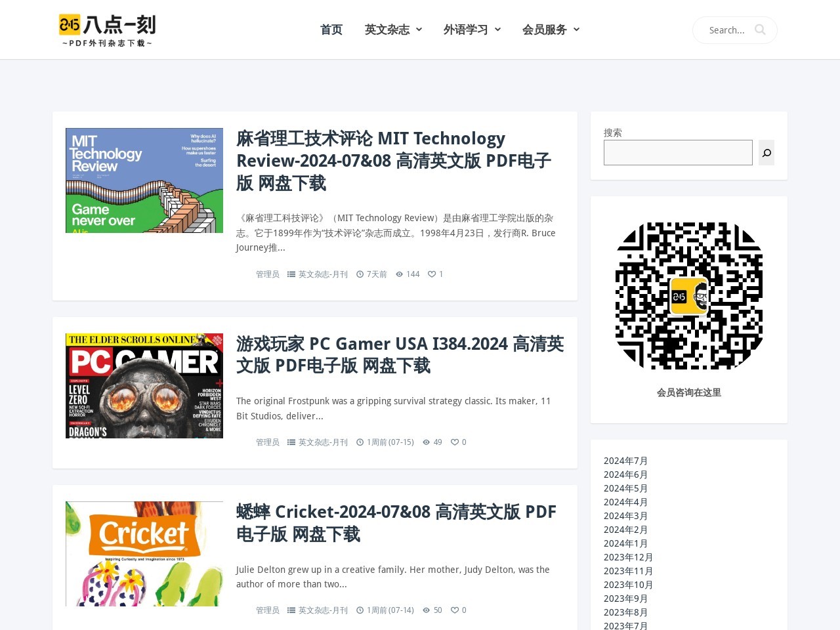Viewport: 840px width, 630px height.
Task: Click the category list icon on Cricket post
Action: 291,610
